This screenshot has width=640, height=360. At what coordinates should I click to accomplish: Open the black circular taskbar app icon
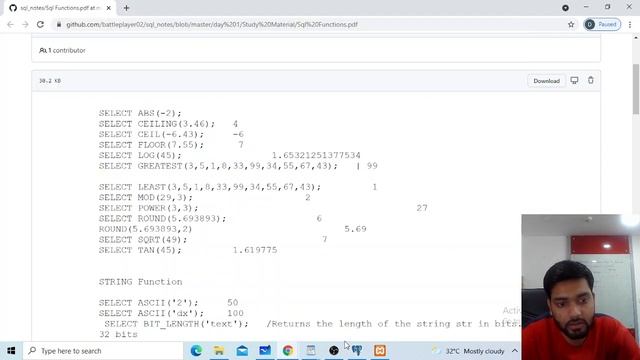click(334, 350)
